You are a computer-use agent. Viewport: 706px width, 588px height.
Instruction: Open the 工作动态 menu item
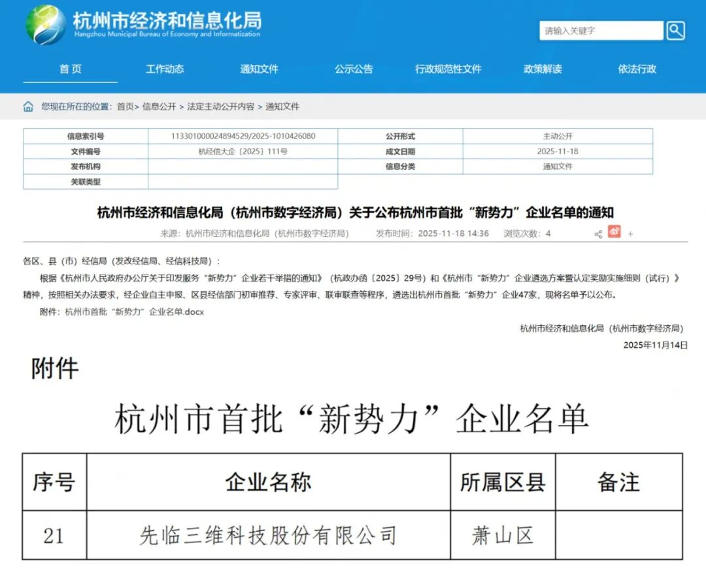point(164,69)
